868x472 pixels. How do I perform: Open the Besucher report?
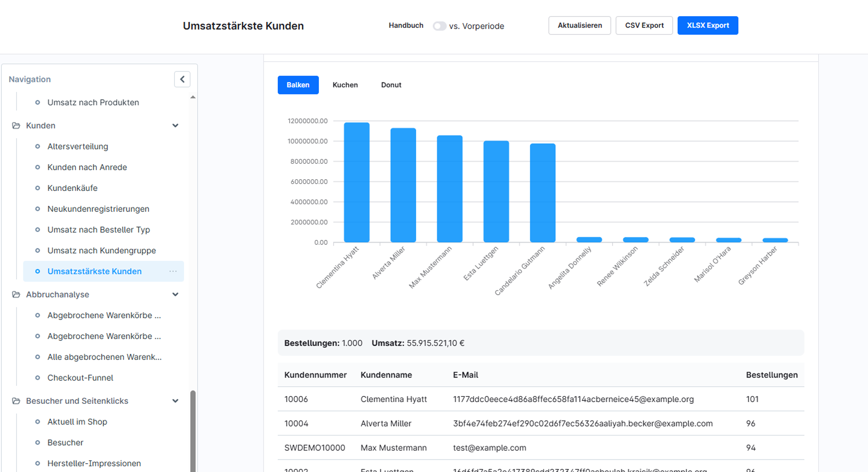click(66, 443)
